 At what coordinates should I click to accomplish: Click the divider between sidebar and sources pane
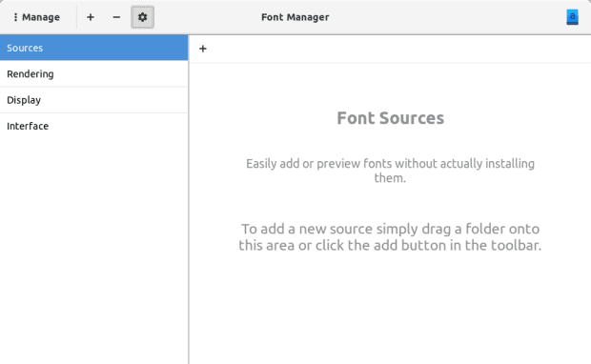click(x=189, y=199)
